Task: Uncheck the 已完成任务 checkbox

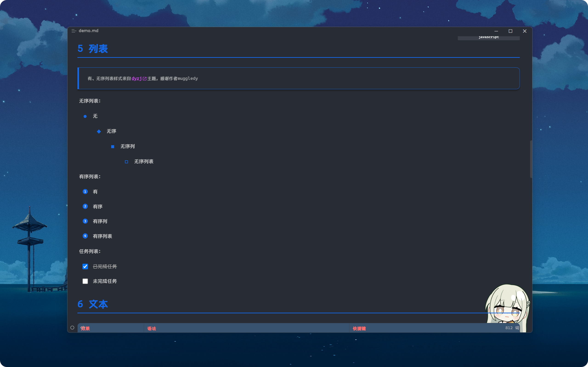Action: (85, 267)
